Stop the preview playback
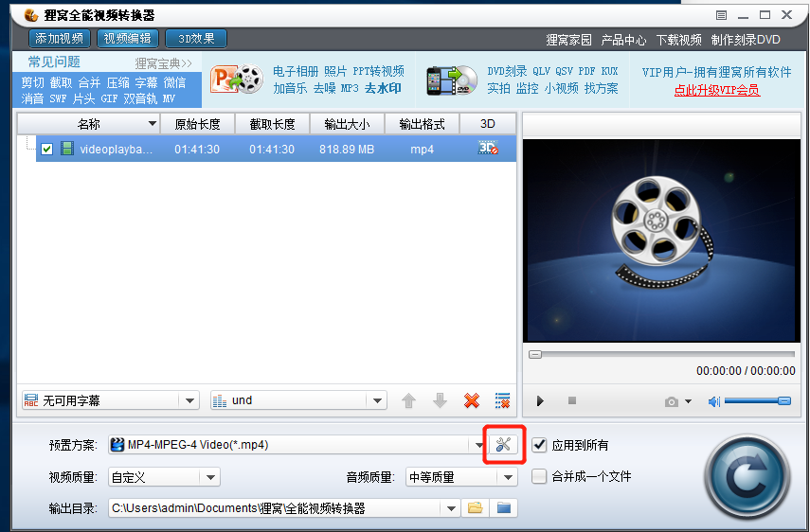Screen dimensions: 810x532 point(572,400)
